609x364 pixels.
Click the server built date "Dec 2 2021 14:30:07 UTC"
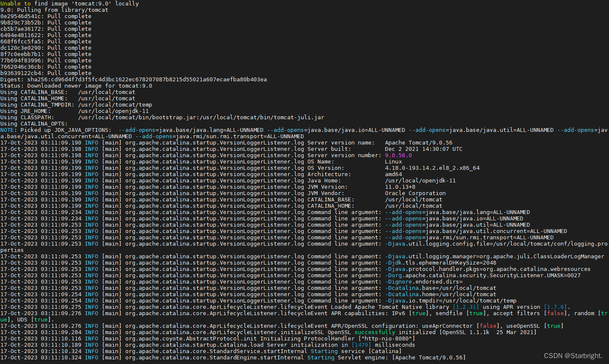tap(424, 149)
